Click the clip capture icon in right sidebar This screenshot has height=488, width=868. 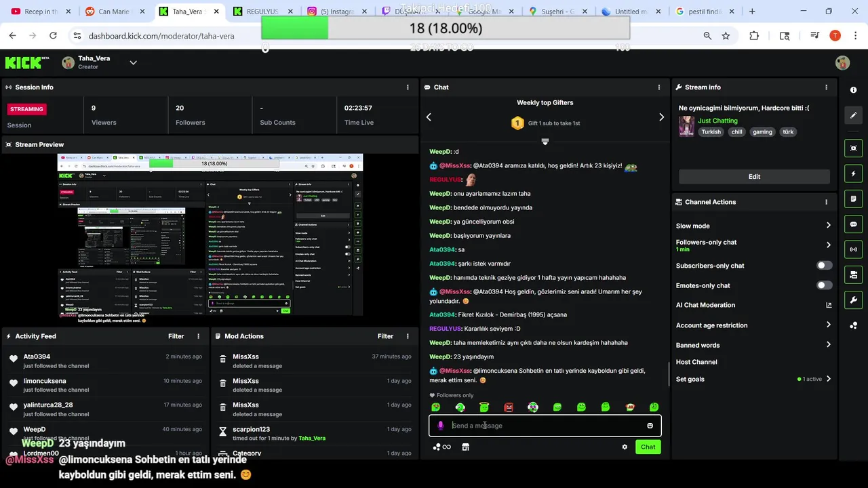coord(853,148)
